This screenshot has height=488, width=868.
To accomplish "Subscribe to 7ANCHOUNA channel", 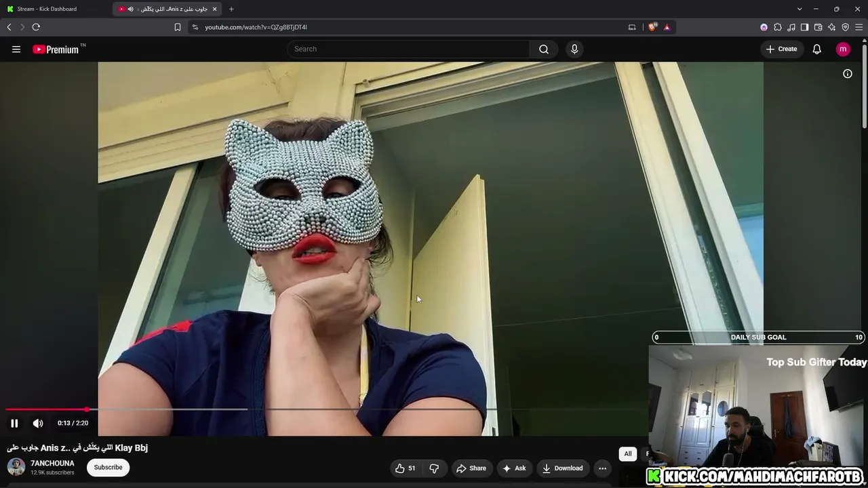I will (x=108, y=467).
